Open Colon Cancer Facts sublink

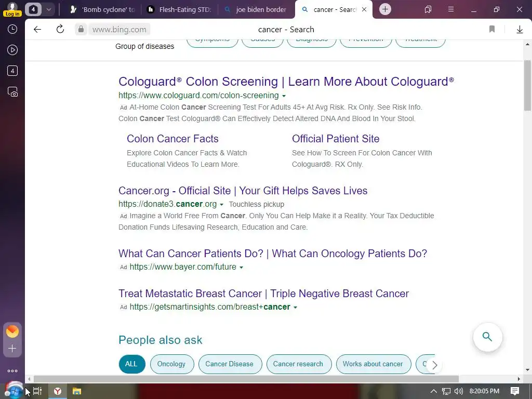(x=172, y=139)
